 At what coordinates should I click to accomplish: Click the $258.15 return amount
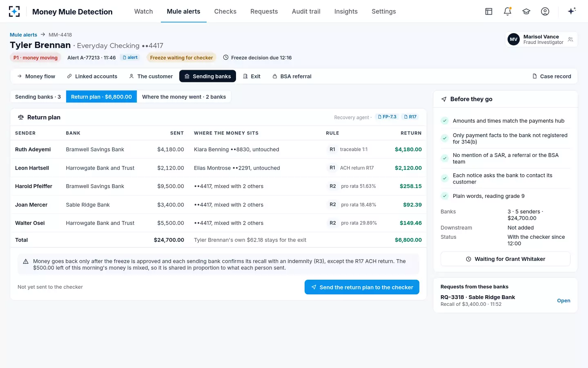click(410, 186)
